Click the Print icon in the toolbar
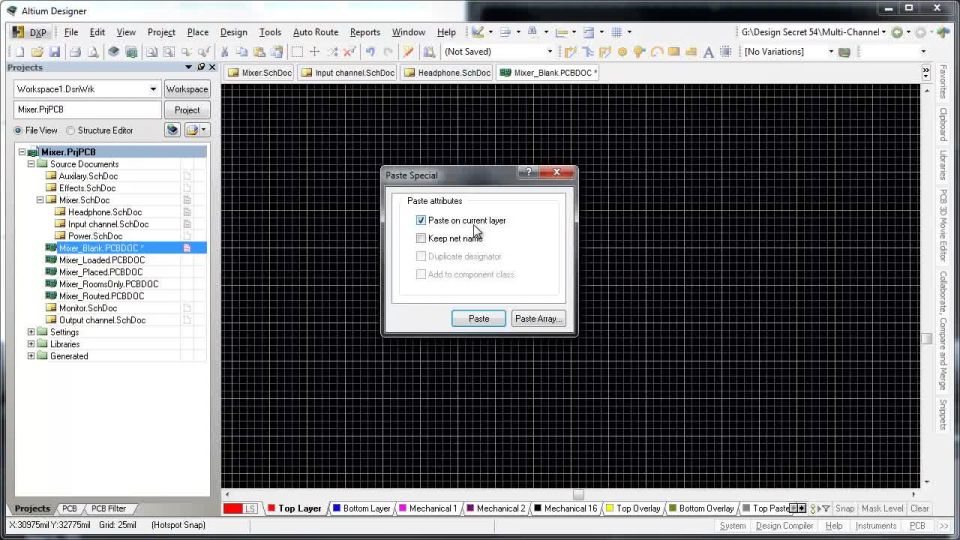Image resolution: width=960 pixels, height=540 pixels. pyautogui.click(x=75, y=52)
